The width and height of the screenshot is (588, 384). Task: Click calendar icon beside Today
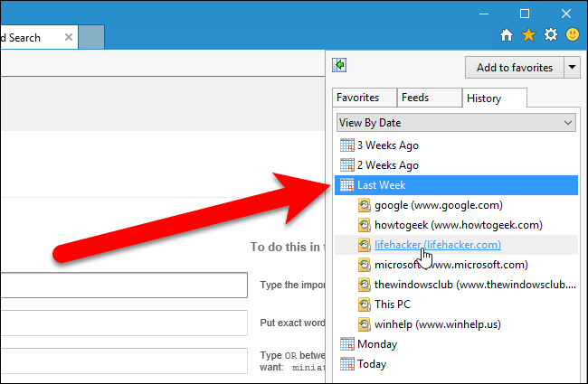click(x=346, y=363)
